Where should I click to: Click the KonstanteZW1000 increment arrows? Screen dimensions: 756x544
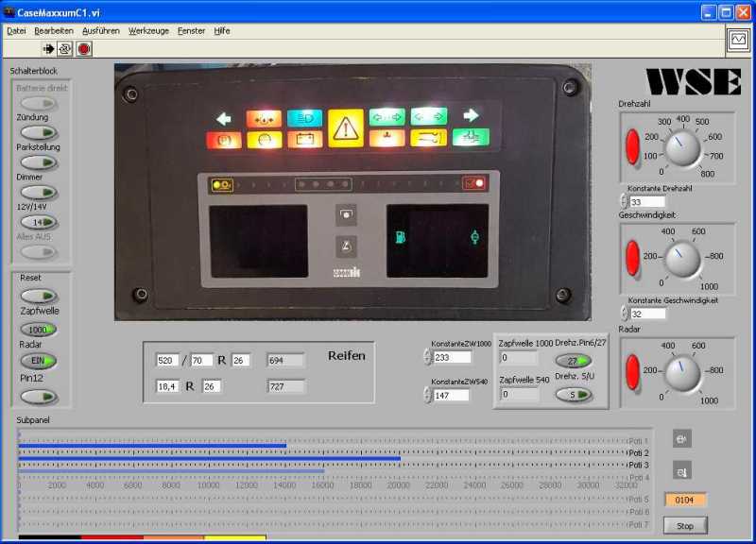point(427,357)
